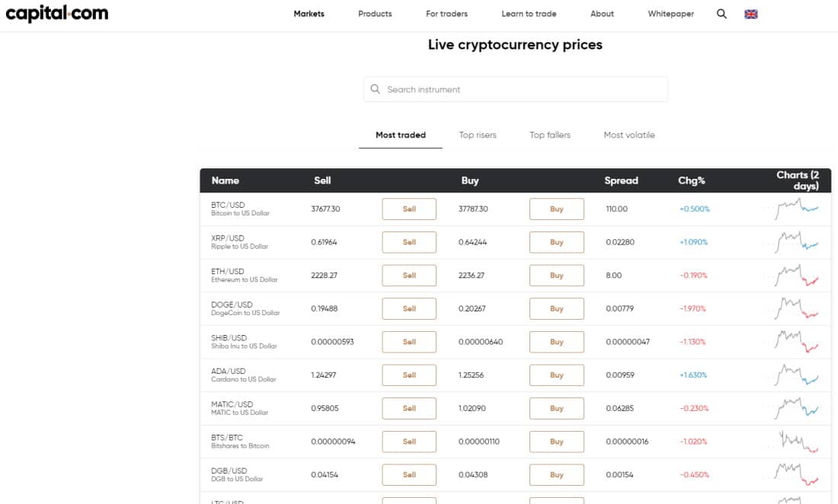The height and width of the screenshot is (504, 838).
Task: Open the Learn to trade menu
Action: point(529,14)
